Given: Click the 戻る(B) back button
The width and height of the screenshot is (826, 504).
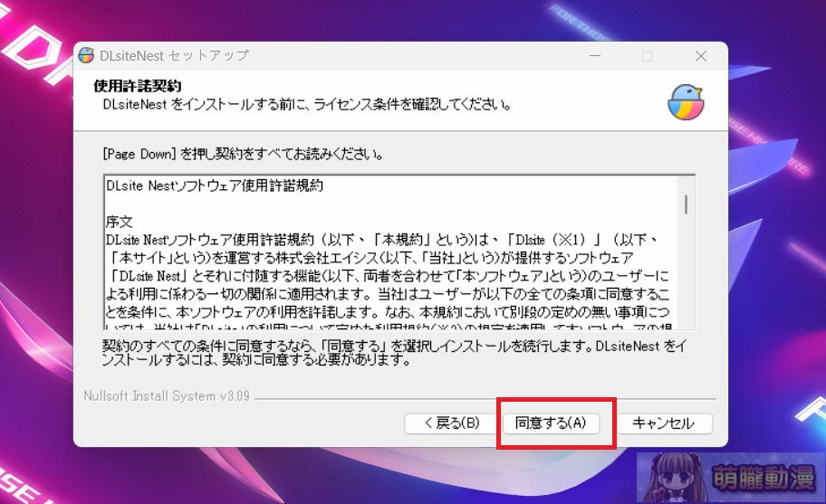Looking at the screenshot, I should click(452, 423).
